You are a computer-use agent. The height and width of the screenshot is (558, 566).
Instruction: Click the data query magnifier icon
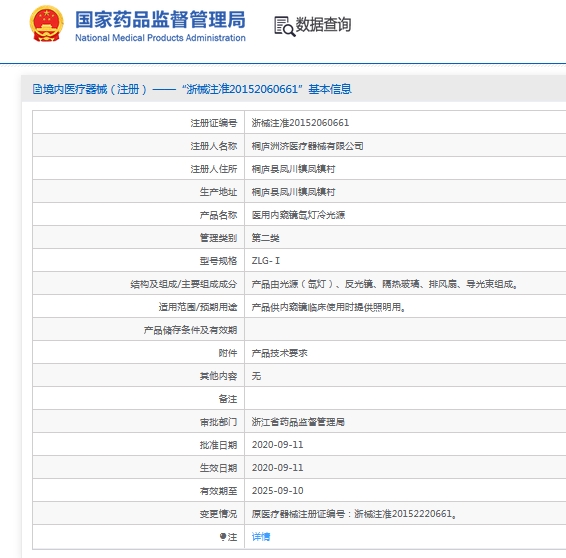click(x=284, y=26)
